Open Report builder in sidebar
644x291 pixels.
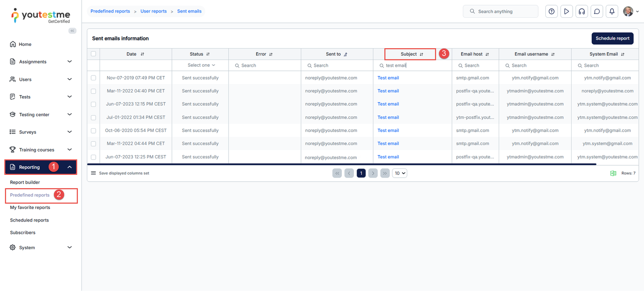pos(25,182)
